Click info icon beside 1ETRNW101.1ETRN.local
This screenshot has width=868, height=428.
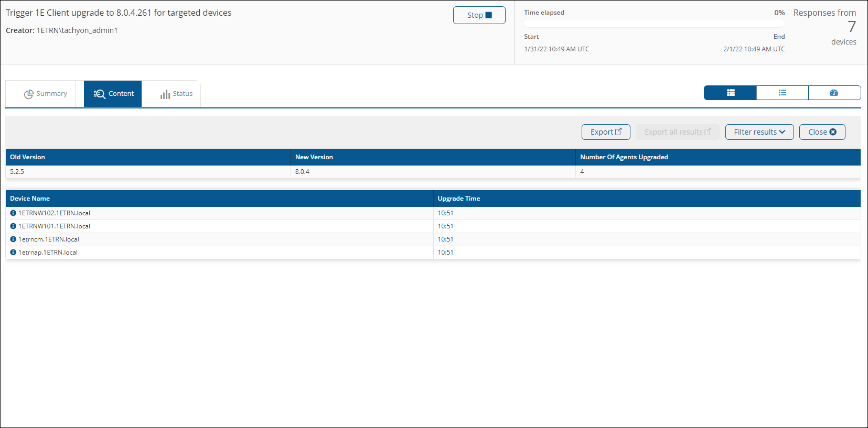(13, 226)
